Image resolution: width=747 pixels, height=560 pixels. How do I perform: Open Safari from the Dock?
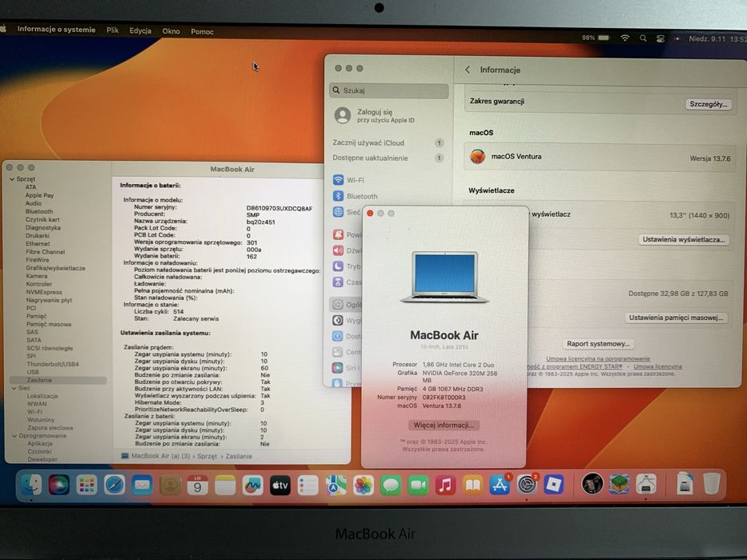(114, 486)
